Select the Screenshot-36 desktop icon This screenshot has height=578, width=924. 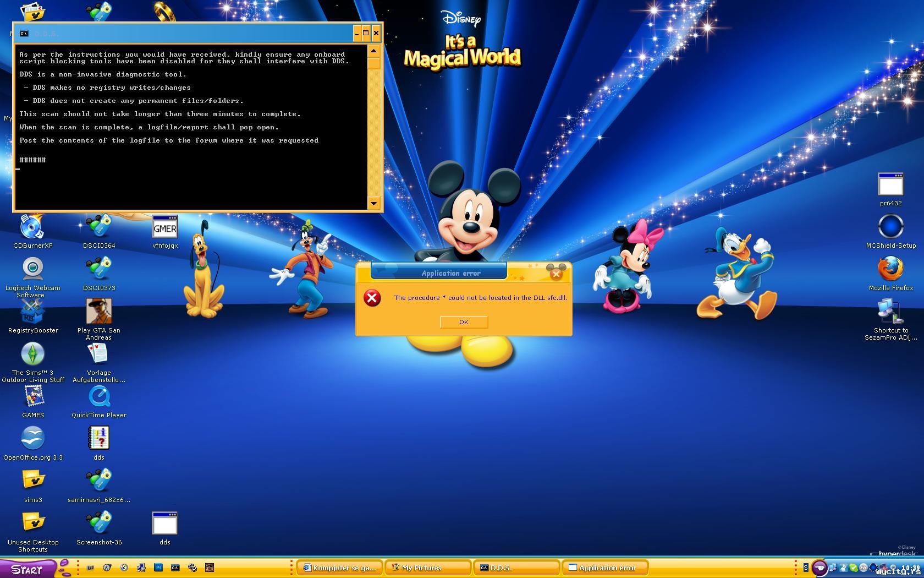99,529
